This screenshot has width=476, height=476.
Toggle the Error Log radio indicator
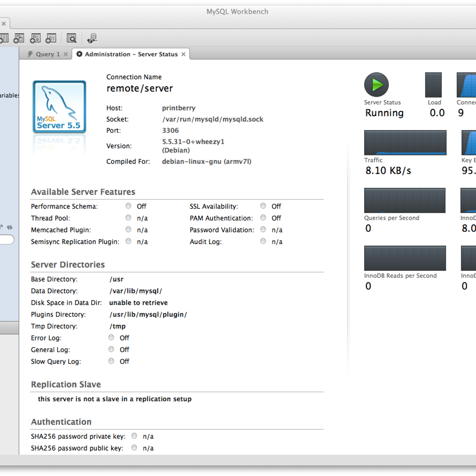(x=111, y=337)
